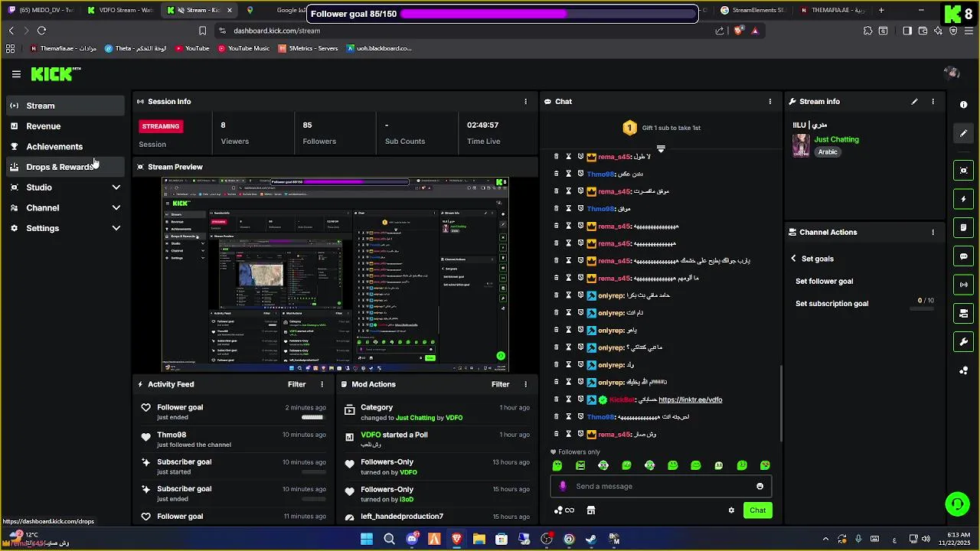980x551 pixels.
Task: Switch to the VDFO Stream browser tab
Action: (x=121, y=10)
